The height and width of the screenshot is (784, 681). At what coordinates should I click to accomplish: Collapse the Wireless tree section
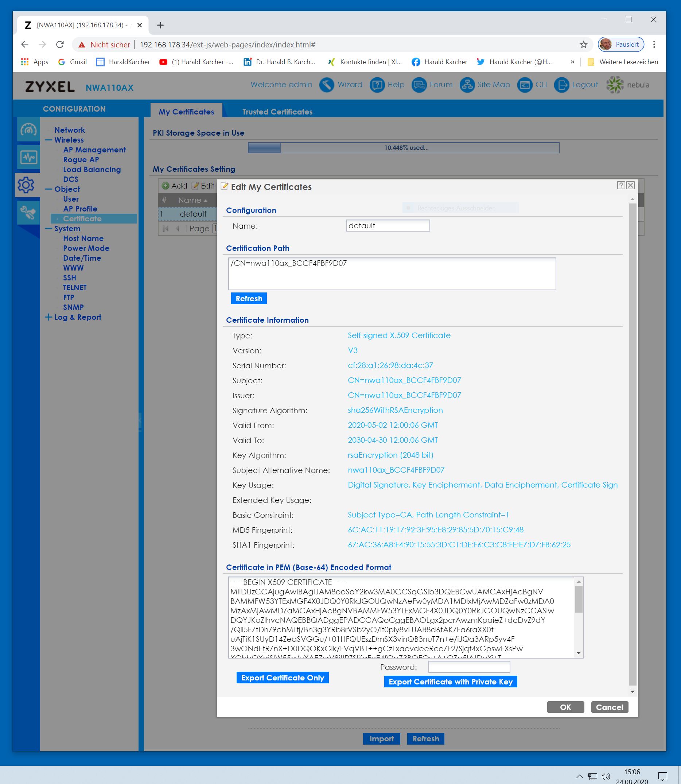click(x=48, y=140)
